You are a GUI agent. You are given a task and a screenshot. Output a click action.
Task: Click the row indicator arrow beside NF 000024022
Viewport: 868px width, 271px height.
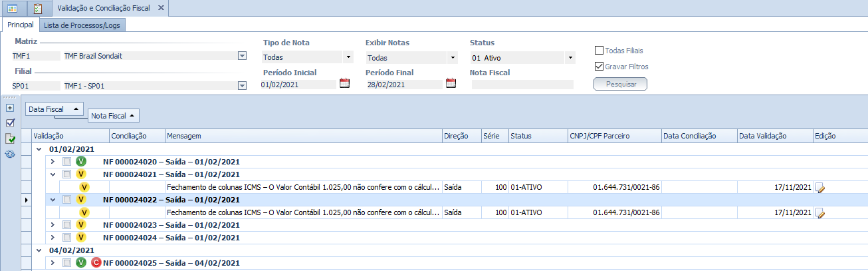27,200
